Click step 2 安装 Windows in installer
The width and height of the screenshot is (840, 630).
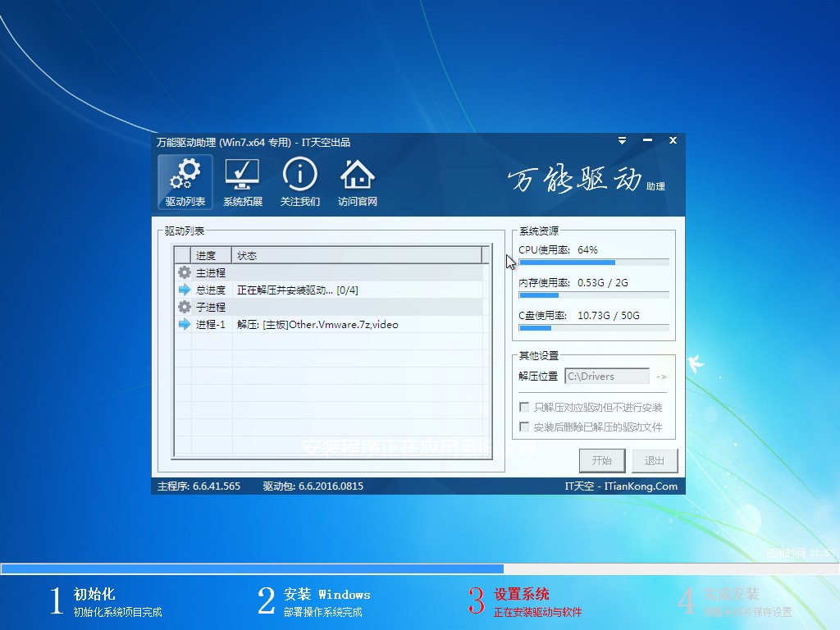tap(314, 602)
